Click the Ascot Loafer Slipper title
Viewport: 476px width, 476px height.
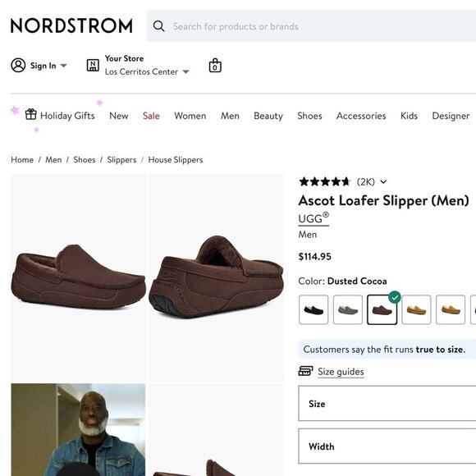384,201
